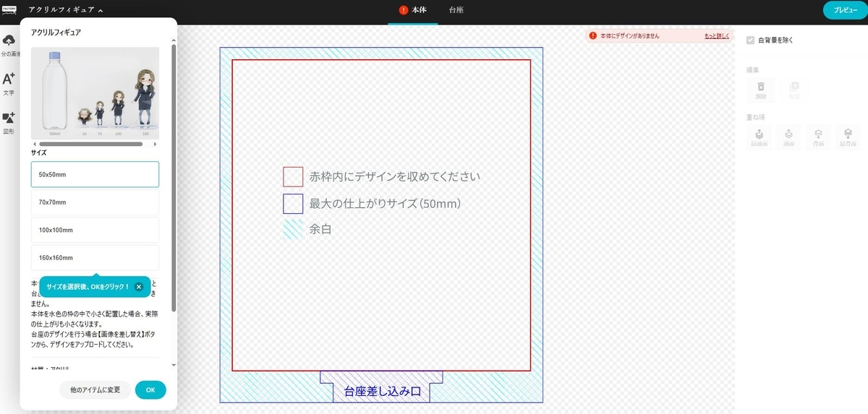Click the warning icon in the no-design alert
This screenshot has width=868, height=414.
[593, 35]
